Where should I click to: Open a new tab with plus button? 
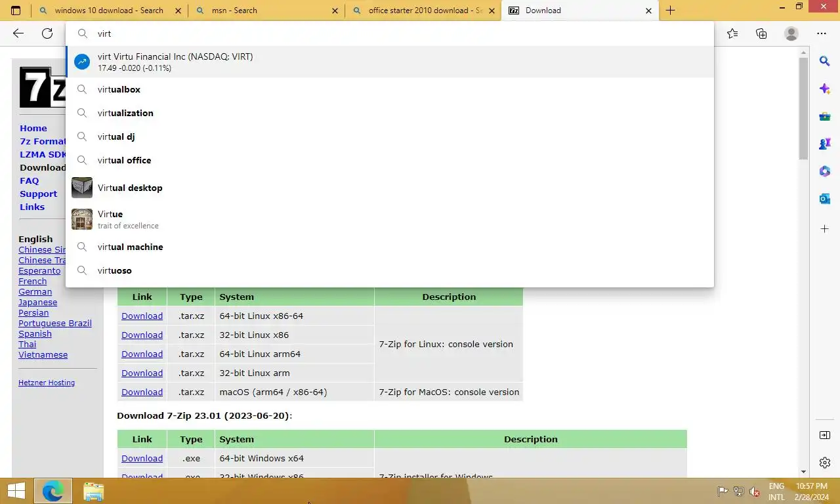click(x=670, y=10)
